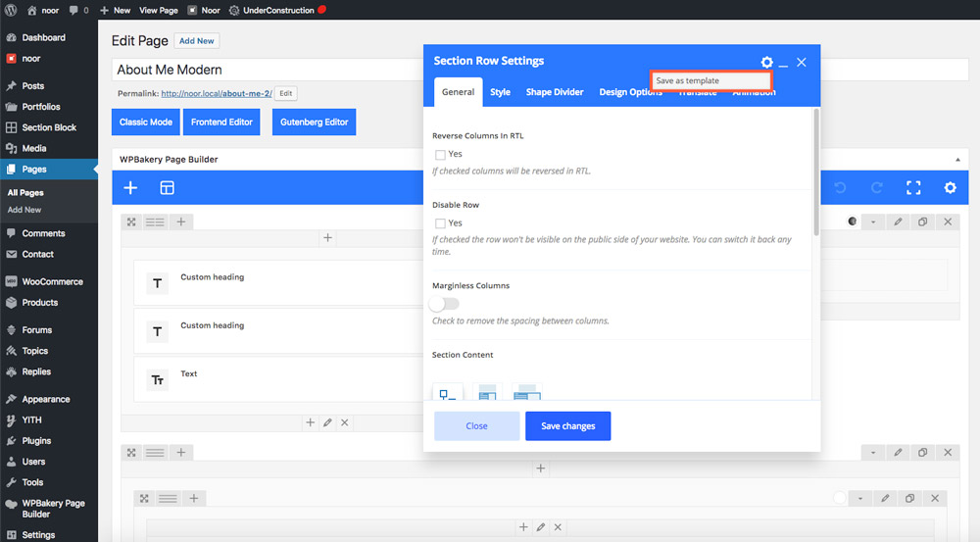Click the settings dialog vertical scrollbar
This screenshot has width=980, height=542.
click(816, 172)
